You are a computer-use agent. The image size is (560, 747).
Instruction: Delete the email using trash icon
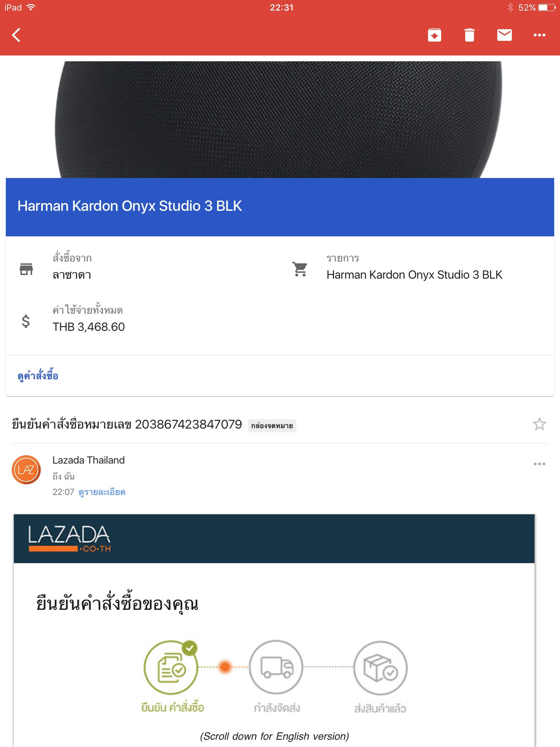pos(470,35)
